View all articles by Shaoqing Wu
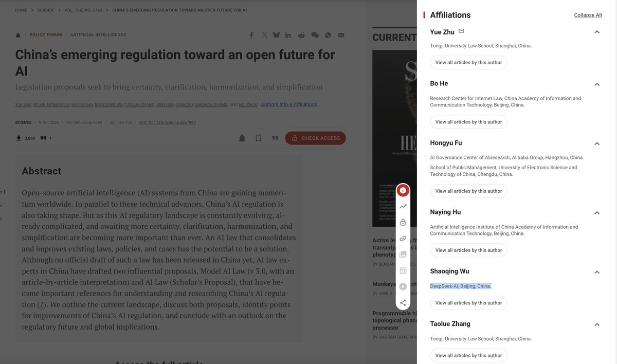The height and width of the screenshot is (364, 617). click(468, 303)
